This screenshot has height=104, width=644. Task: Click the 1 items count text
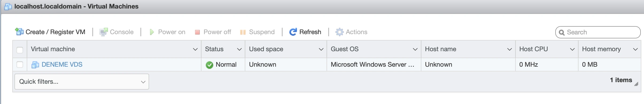pos(621,80)
